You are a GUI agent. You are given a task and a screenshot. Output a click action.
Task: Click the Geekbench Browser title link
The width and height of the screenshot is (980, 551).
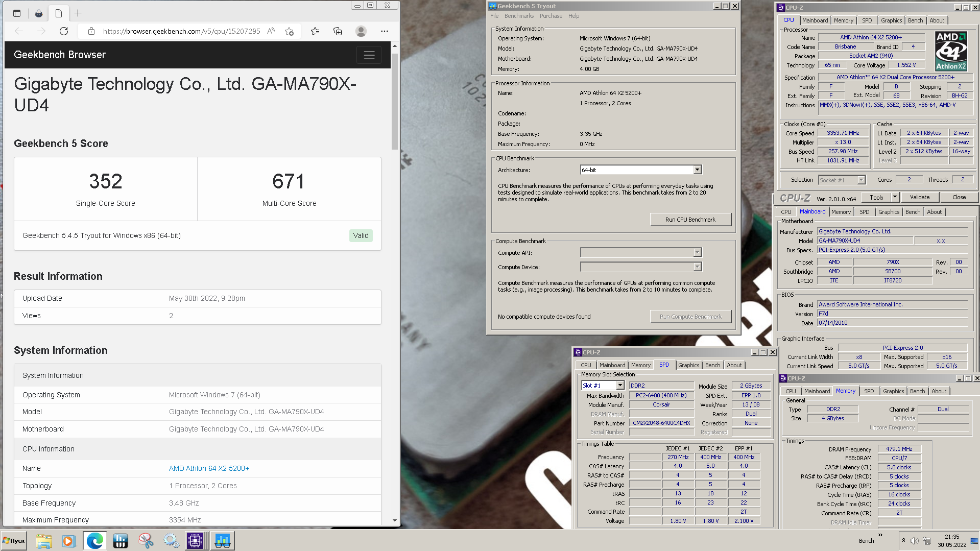click(x=60, y=55)
